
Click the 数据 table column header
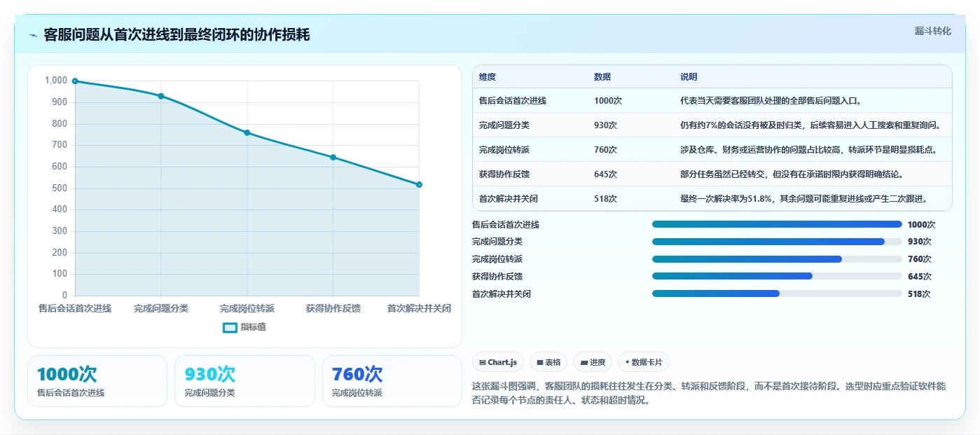(602, 76)
